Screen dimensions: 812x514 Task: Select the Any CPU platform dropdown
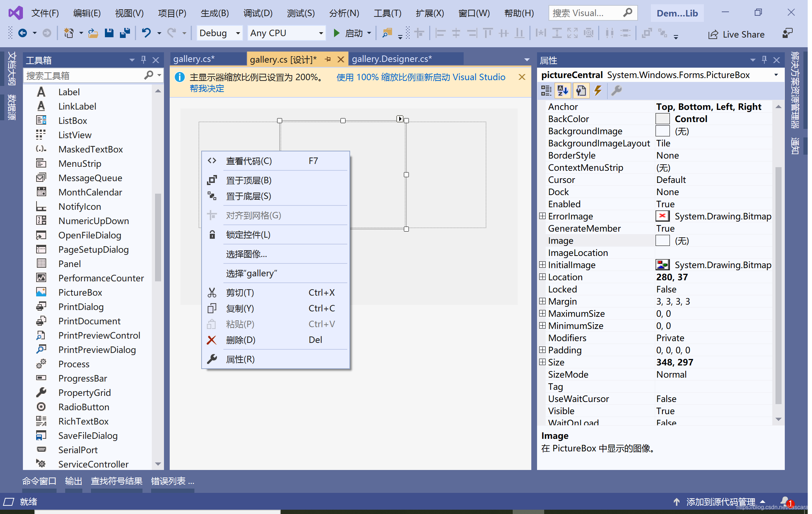point(284,33)
